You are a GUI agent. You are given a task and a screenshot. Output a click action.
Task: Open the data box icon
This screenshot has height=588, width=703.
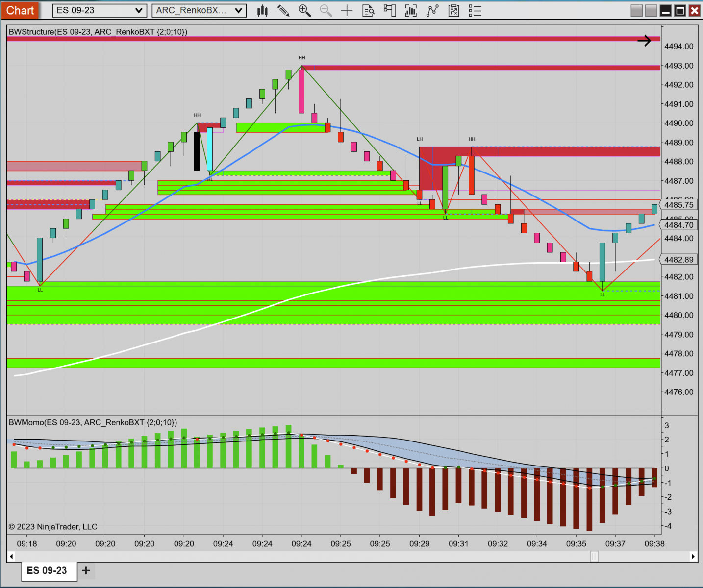tap(368, 11)
